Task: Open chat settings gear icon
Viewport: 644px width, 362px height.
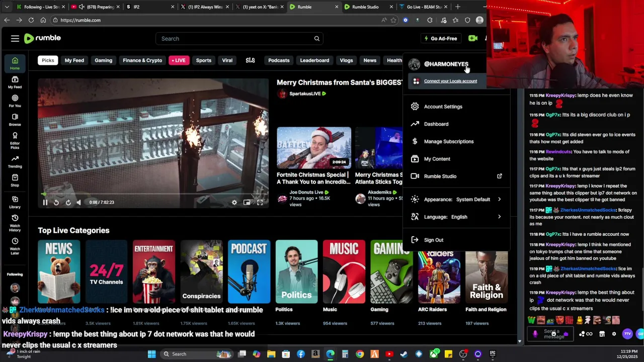Action: (x=614, y=334)
